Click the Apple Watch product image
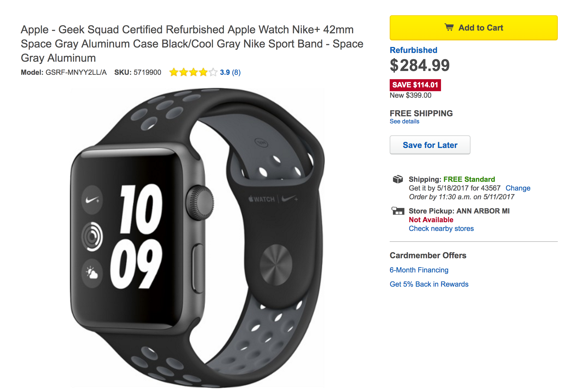The width and height of the screenshot is (578, 392). 198,237
